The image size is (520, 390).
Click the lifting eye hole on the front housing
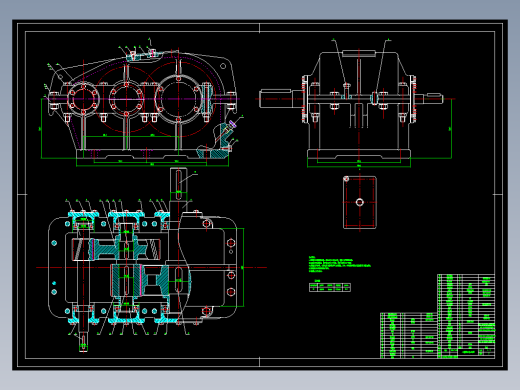coord(223,66)
